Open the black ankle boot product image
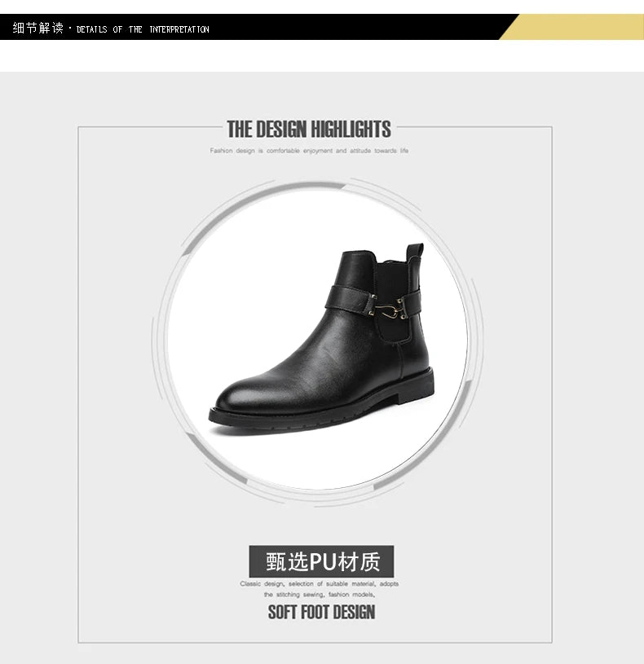The image size is (644, 664). [x=322, y=339]
